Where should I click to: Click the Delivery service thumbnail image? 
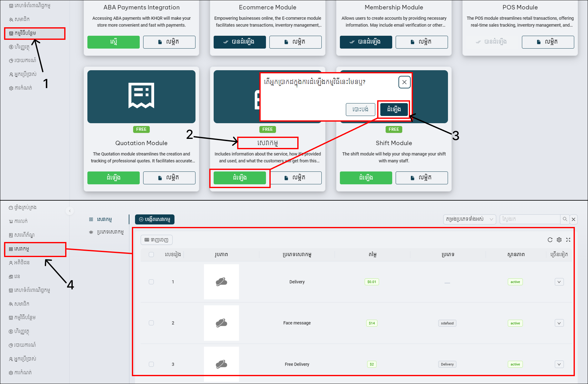tap(221, 282)
